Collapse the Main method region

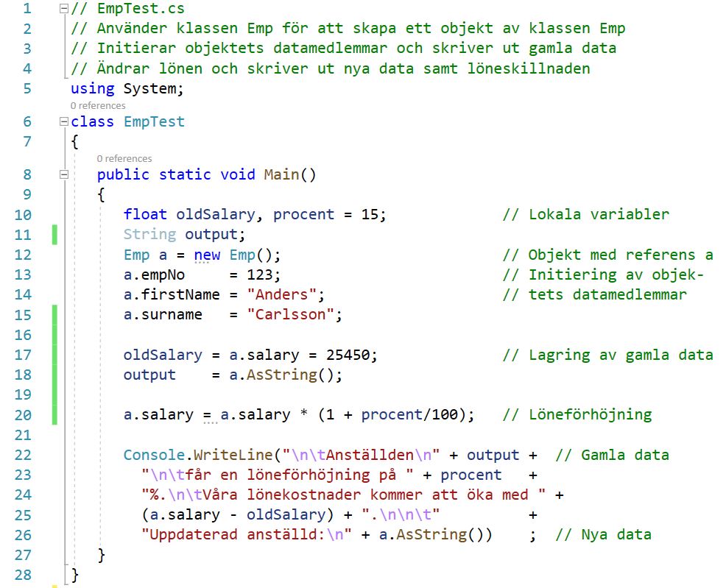[63, 175]
